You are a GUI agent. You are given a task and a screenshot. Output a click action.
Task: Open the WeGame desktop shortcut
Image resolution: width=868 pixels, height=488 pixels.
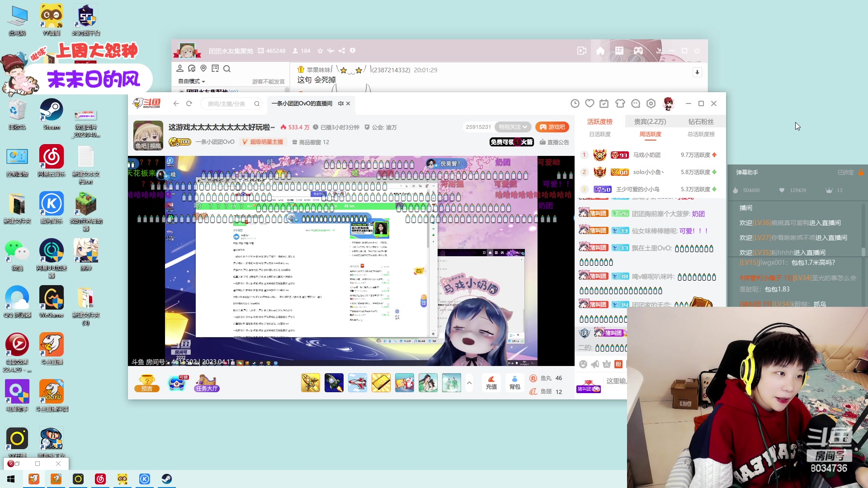tap(52, 302)
